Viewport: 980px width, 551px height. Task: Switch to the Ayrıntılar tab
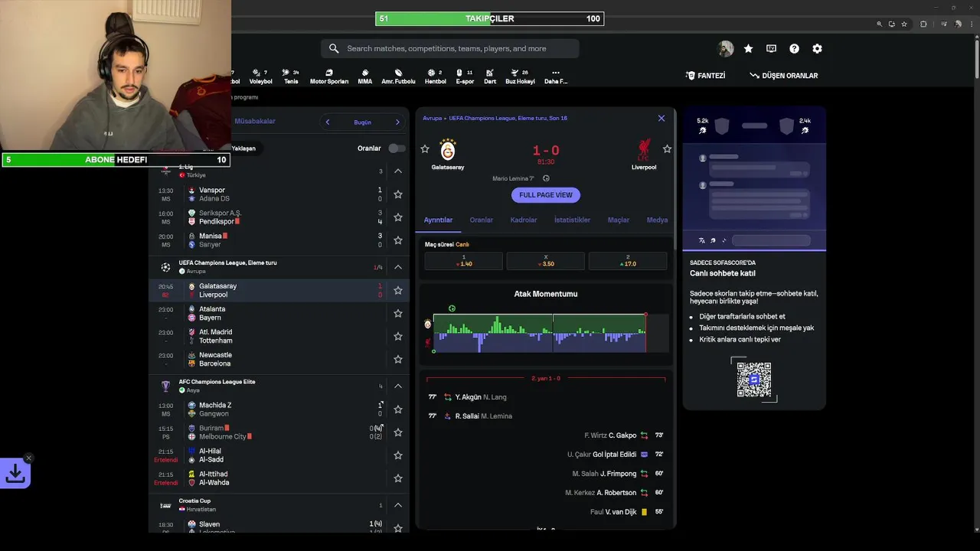(439, 220)
